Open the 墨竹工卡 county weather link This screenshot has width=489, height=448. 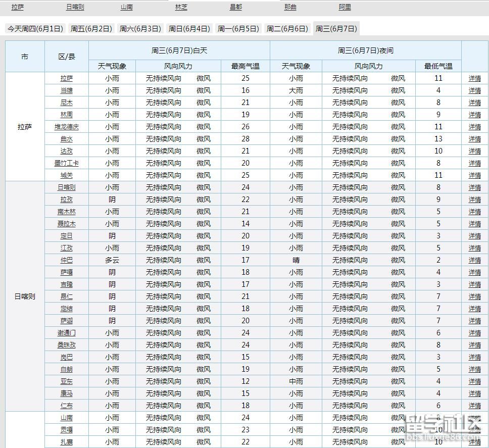pyautogui.click(x=66, y=163)
